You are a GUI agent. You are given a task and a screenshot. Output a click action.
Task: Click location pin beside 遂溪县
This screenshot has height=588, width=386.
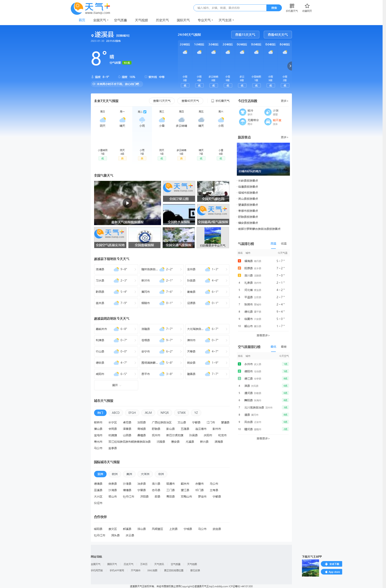[x=92, y=36]
